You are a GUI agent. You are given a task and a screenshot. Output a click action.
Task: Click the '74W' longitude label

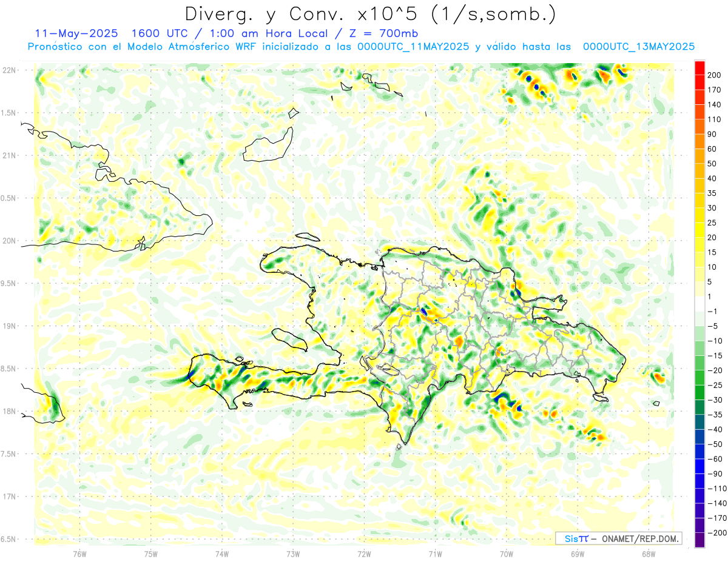click(x=222, y=554)
